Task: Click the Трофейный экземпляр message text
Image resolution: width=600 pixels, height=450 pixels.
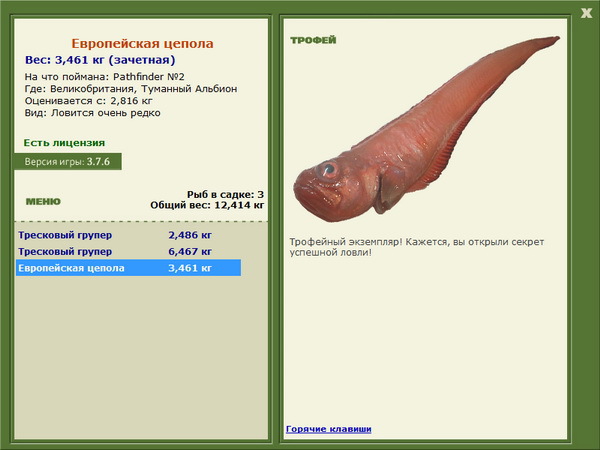Action: click(417, 247)
